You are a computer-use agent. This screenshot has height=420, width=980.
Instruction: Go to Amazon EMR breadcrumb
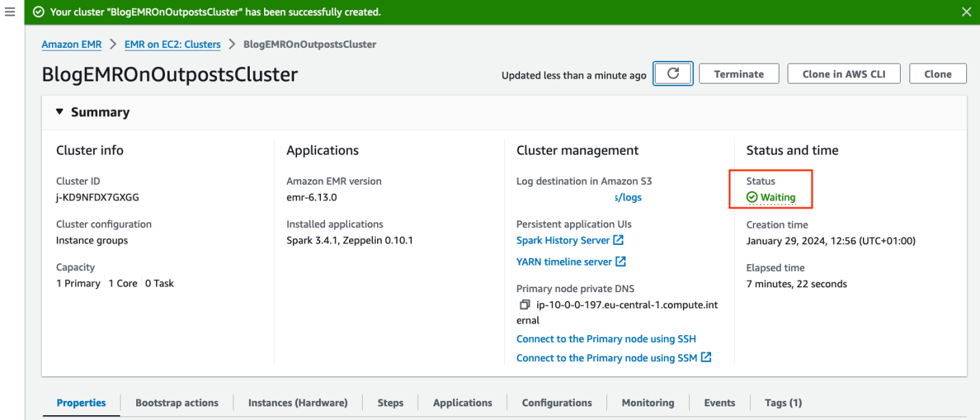(71, 44)
